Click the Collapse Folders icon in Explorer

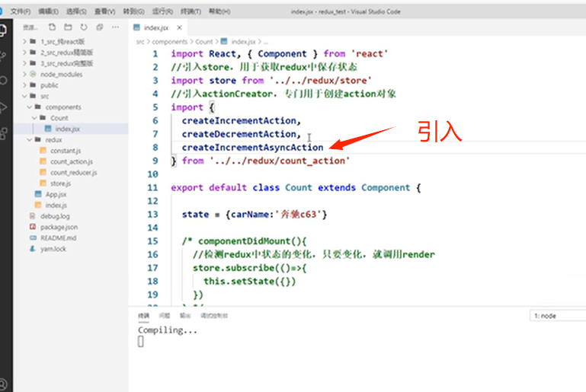[x=99, y=27]
